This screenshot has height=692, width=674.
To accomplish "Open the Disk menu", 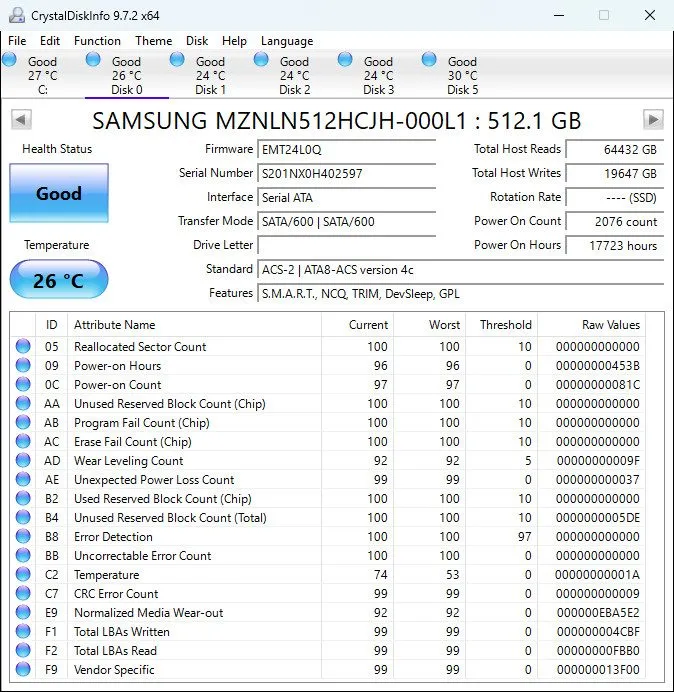I will point(197,41).
